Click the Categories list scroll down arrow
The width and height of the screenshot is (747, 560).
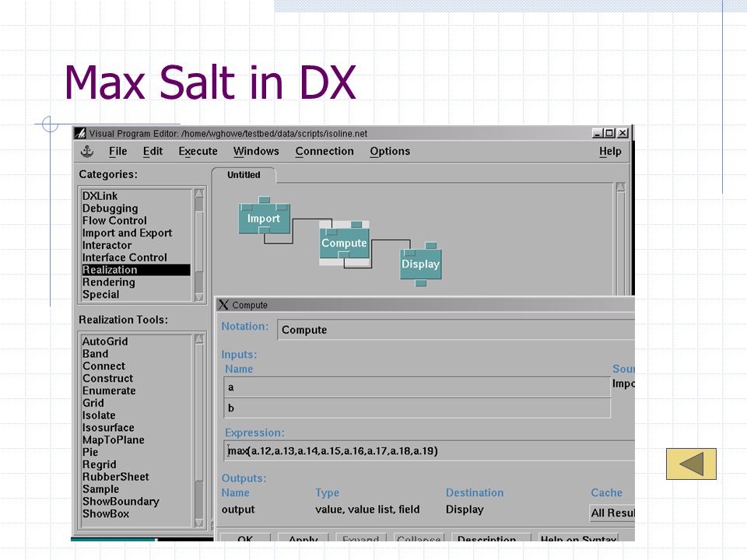[x=199, y=297]
